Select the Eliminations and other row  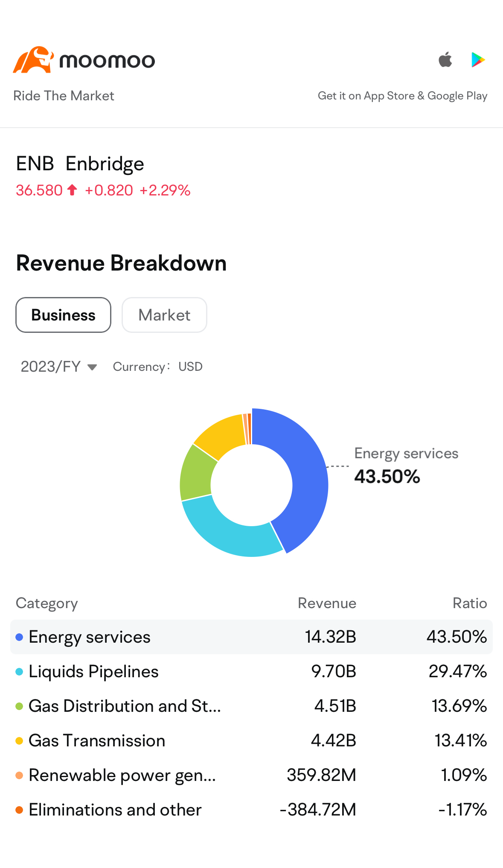coord(251,810)
